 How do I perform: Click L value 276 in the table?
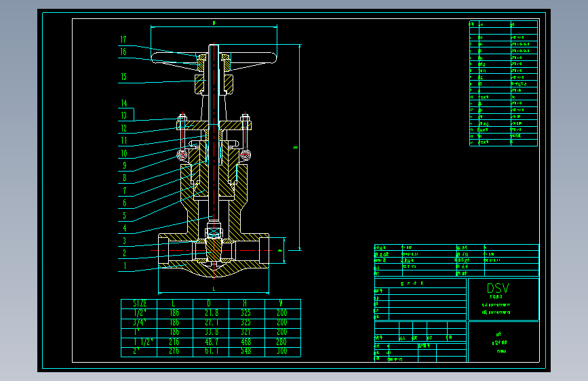pyautogui.click(x=174, y=351)
